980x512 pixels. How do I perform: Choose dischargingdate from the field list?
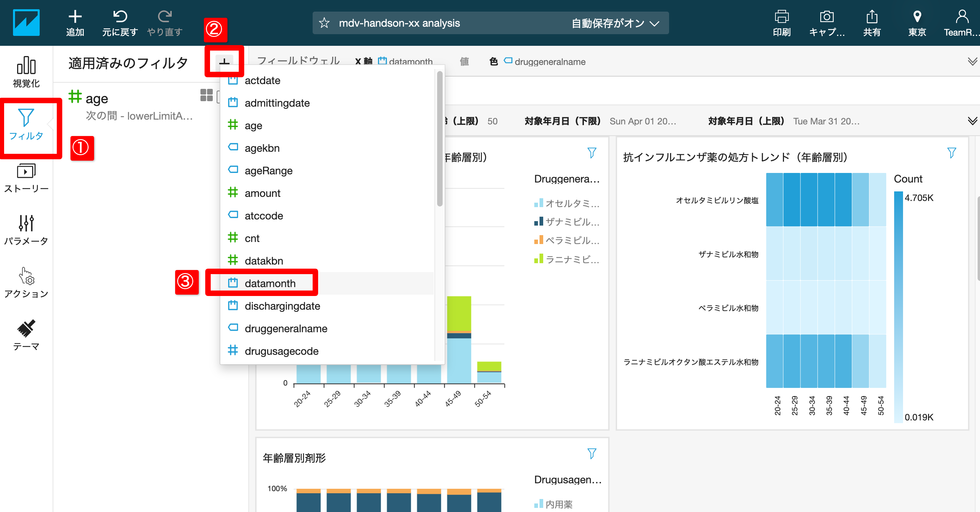[327, 306]
